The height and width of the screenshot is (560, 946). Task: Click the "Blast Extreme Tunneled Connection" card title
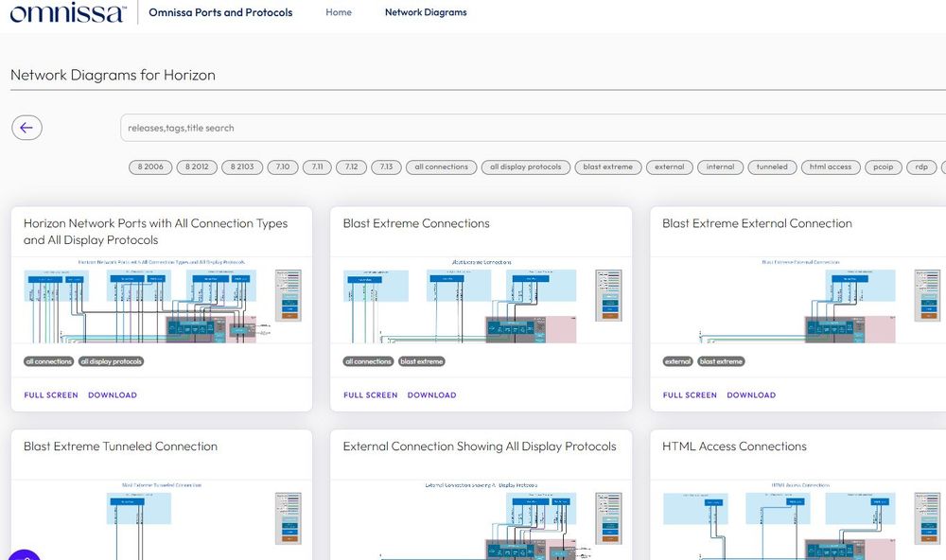pos(121,446)
